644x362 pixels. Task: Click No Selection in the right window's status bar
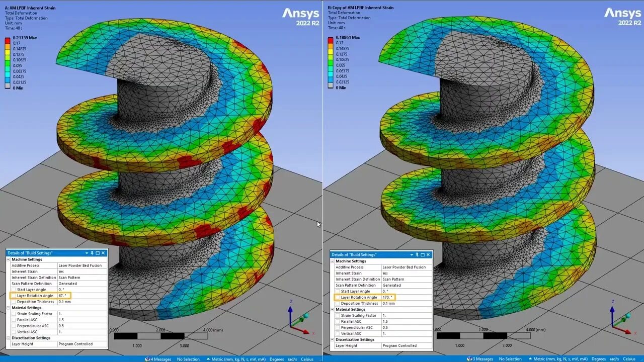click(x=510, y=359)
